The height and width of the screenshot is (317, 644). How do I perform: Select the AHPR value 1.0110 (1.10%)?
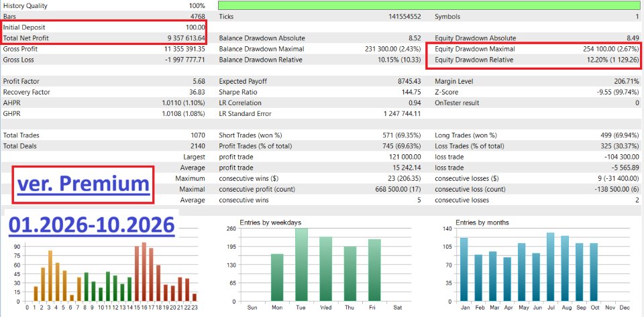point(184,103)
